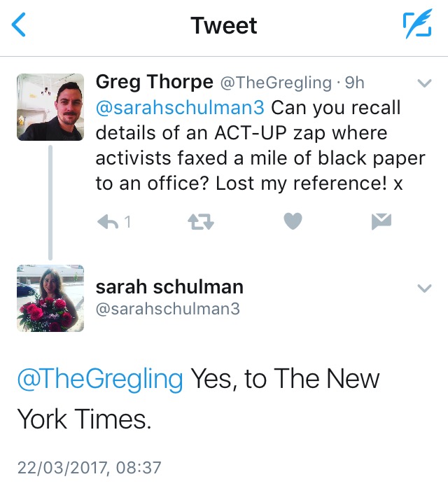The image size is (448, 493).
Task: Tap the 9h time on Greg's tweet
Action: click(355, 83)
